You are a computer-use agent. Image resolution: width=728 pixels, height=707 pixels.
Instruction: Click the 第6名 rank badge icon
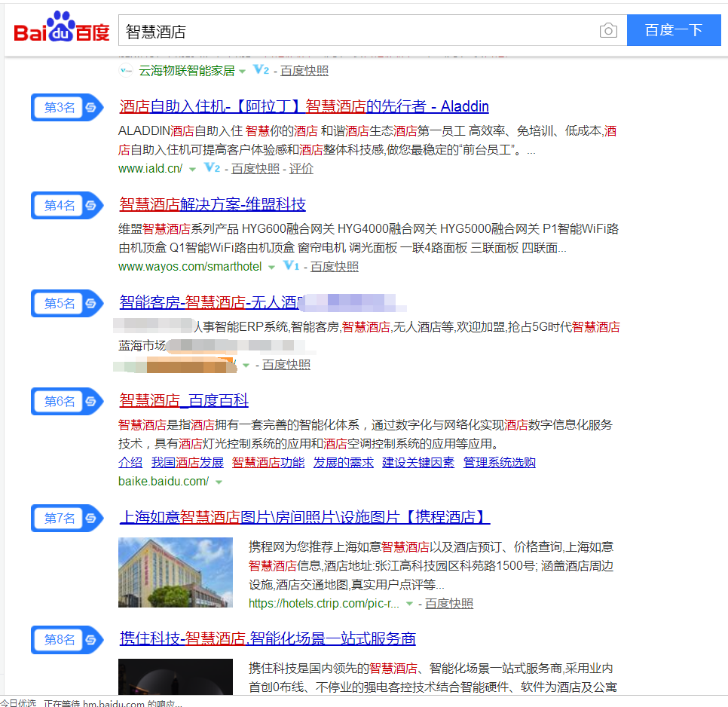[x=67, y=401]
